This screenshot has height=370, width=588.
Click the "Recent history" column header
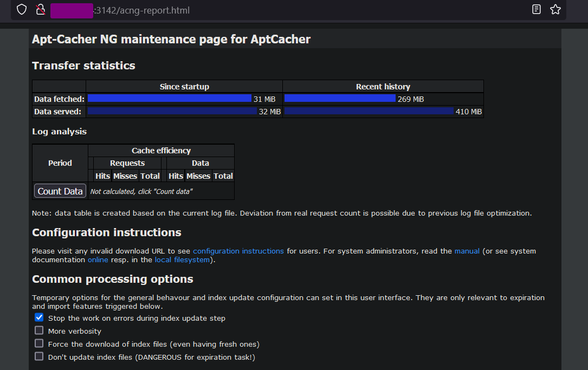tap(383, 87)
